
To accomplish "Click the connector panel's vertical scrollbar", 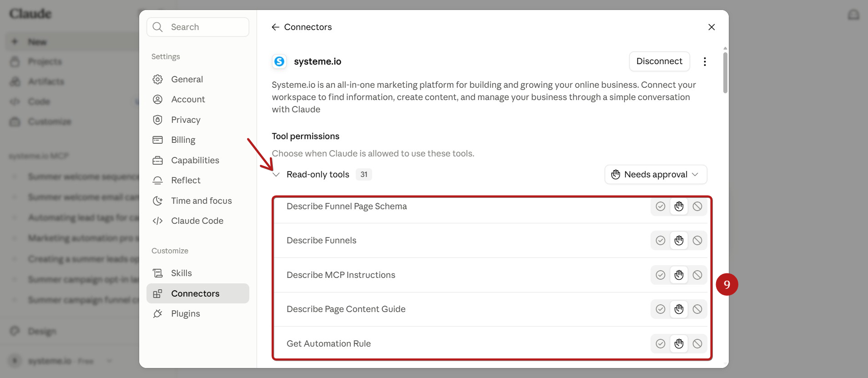I will pyautogui.click(x=725, y=73).
